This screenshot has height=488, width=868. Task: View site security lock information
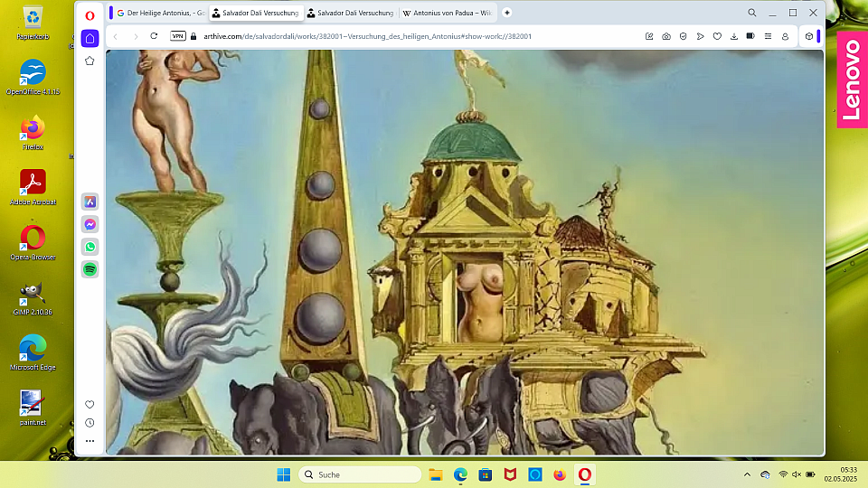click(x=193, y=36)
